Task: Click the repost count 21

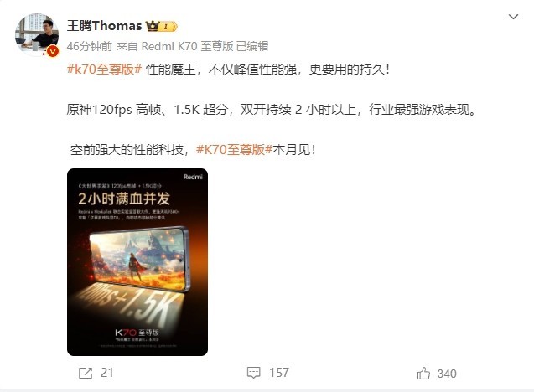Action: pos(107,373)
